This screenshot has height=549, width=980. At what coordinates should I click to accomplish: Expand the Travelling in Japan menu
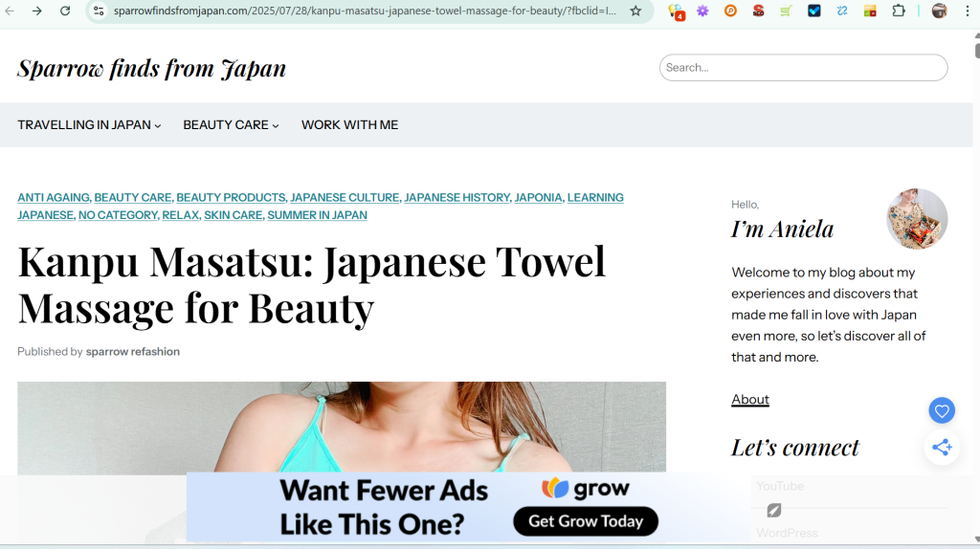(89, 125)
